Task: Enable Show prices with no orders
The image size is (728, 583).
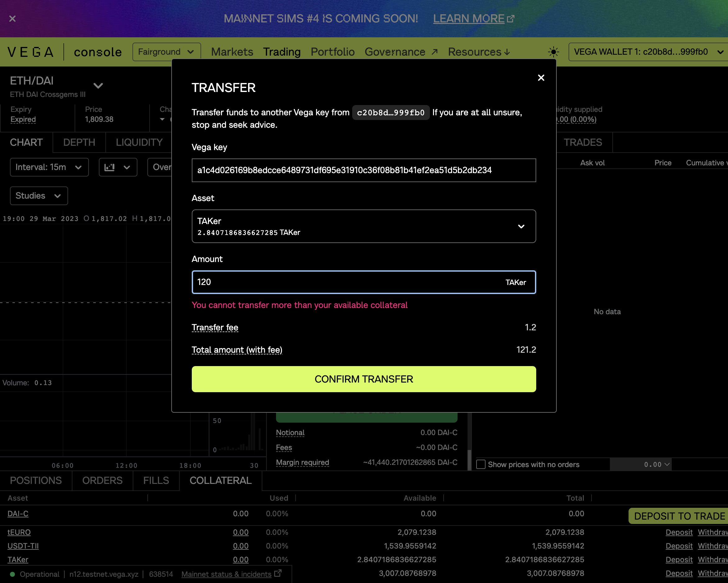Action: tap(481, 465)
